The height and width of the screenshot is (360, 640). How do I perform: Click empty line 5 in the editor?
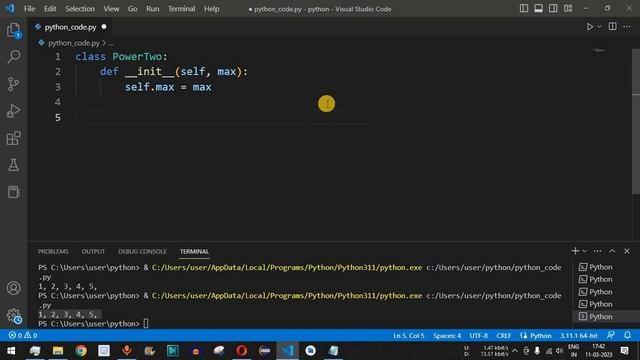331,118
